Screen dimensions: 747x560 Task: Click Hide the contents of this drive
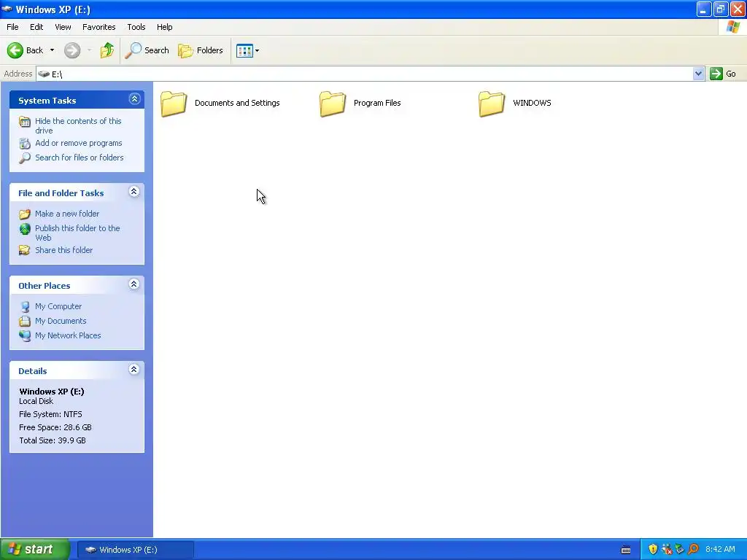tap(78, 125)
